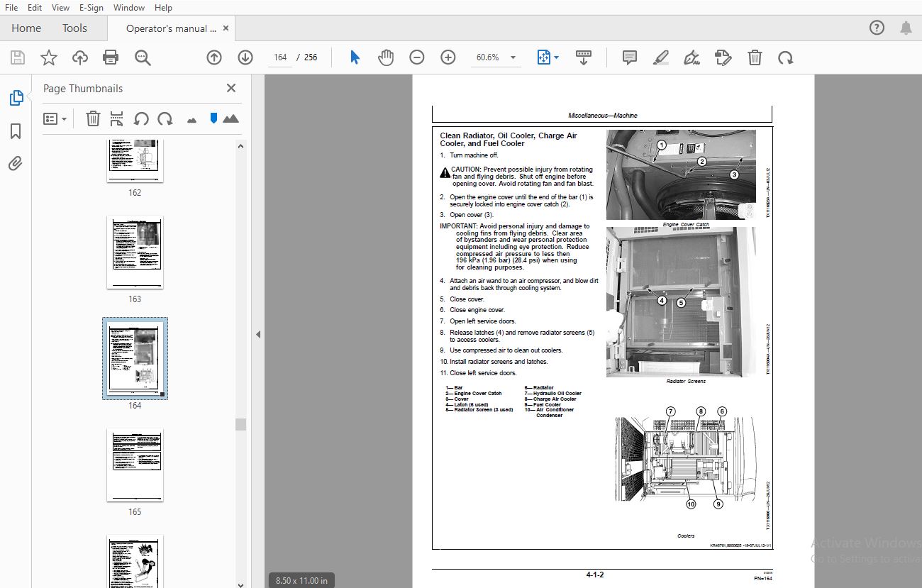Upload the file with the cloud icon
Viewport: 922px width, 588px height.
click(x=80, y=57)
